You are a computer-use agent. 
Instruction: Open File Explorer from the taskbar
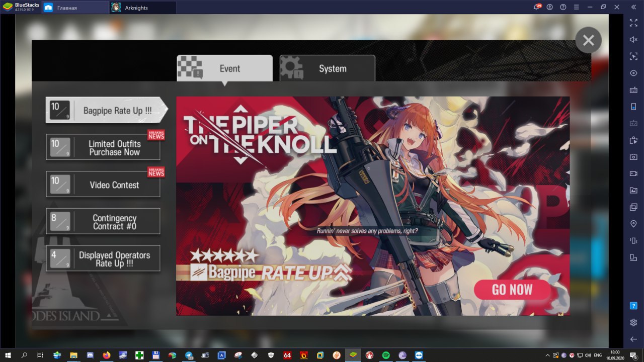pos(73,355)
